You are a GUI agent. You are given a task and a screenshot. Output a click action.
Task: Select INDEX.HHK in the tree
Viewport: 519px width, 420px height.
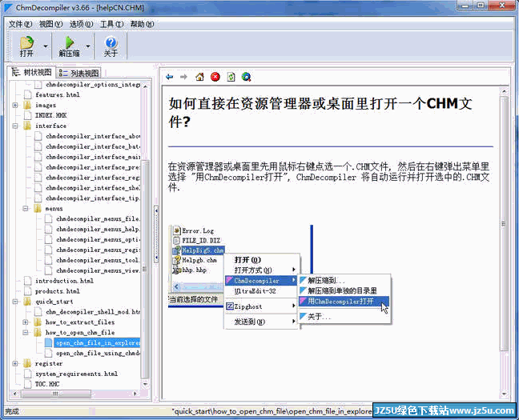[50, 115]
